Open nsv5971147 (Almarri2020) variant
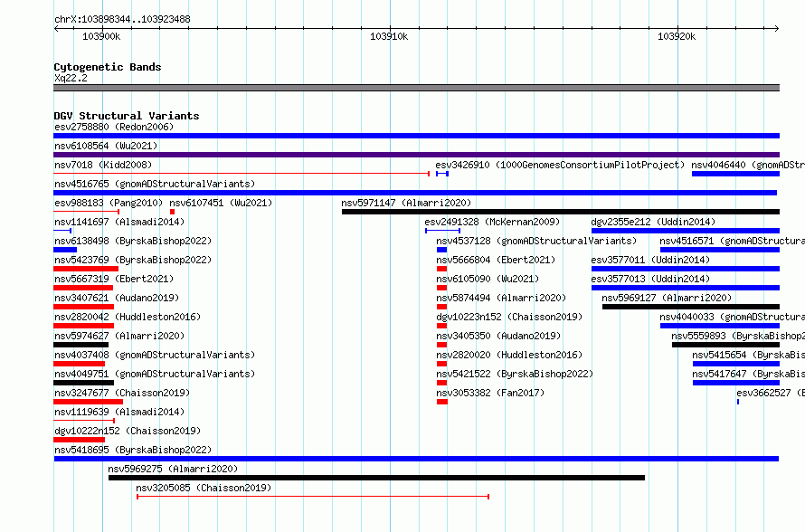805x532 pixels. 406,203
